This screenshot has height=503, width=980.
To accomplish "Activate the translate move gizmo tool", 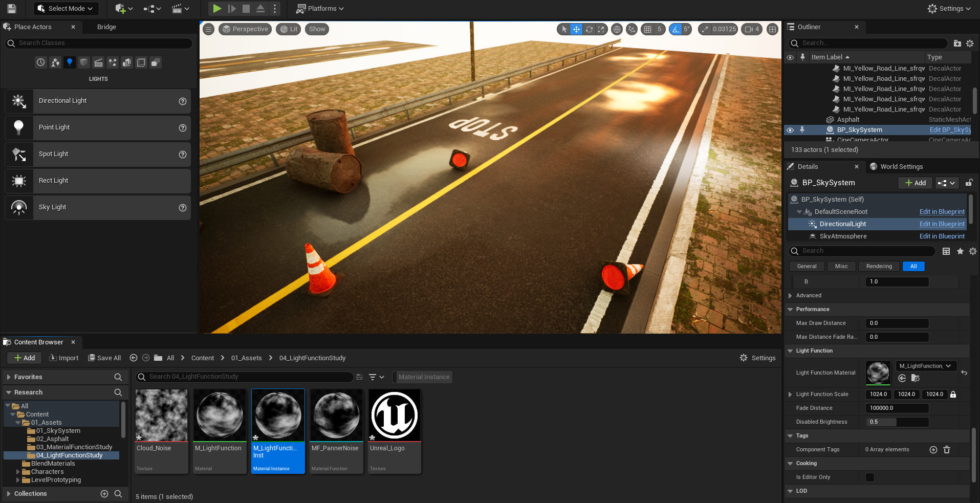I will click(576, 29).
